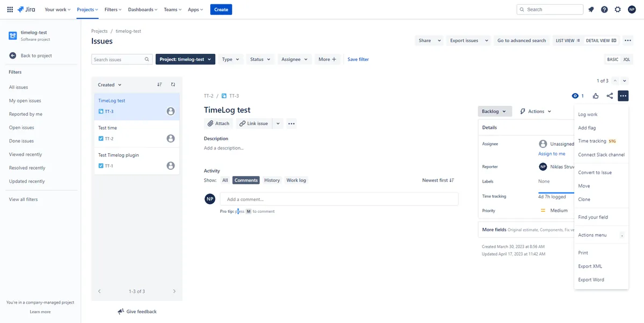Viewport: 644px width, 323px height.
Task: Switch to List view
Action: pos(567,40)
